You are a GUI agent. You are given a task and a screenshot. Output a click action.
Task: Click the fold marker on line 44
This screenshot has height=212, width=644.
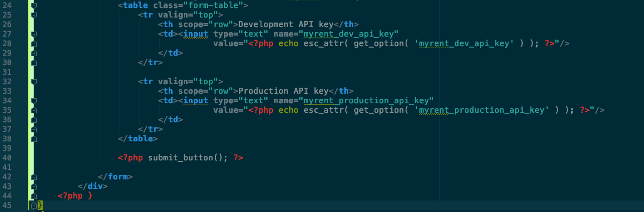(34, 196)
